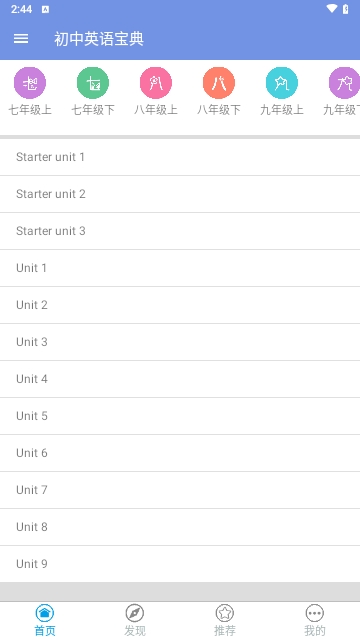Image resolution: width=360 pixels, height=640 pixels.
Task: Open the 我的 profile tab
Action: click(x=315, y=620)
